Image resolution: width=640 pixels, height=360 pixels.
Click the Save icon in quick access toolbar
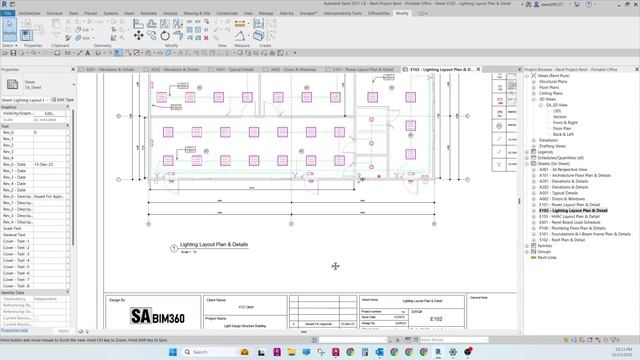[x=13, y=53]
